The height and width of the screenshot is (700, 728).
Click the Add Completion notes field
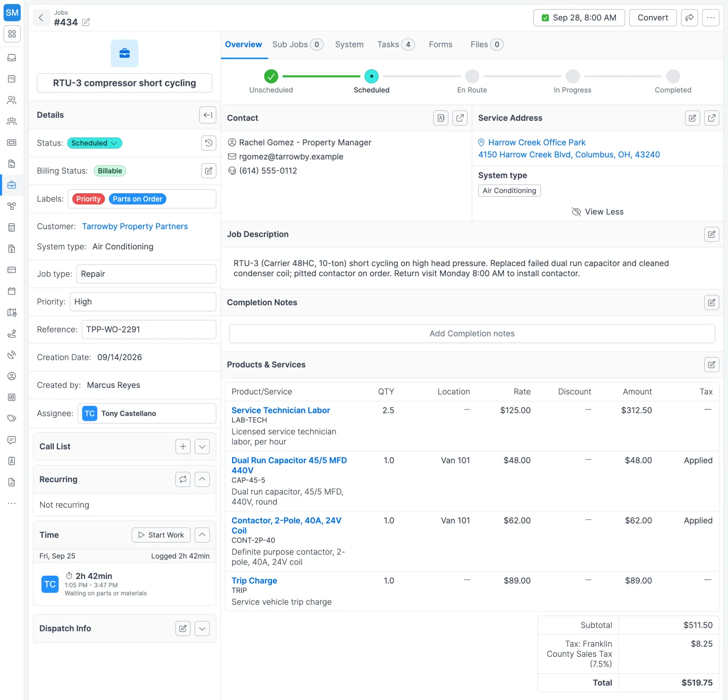click(x=472, y=333)
